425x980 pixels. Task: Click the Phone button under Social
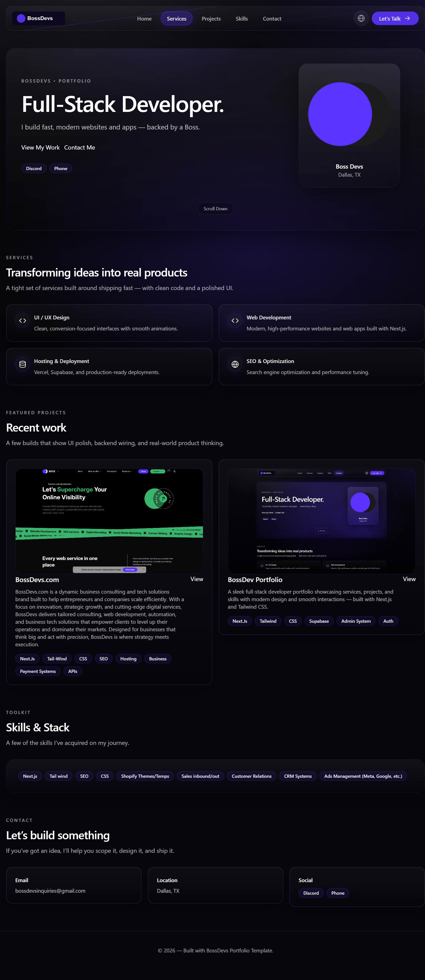pos(337,893)
